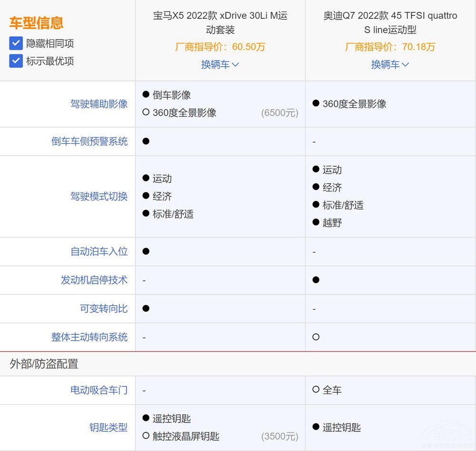Viewport: 476px width, 451px height.
Task: Uncheck the 隐藏相同项 checkbox
Action: 16,43
